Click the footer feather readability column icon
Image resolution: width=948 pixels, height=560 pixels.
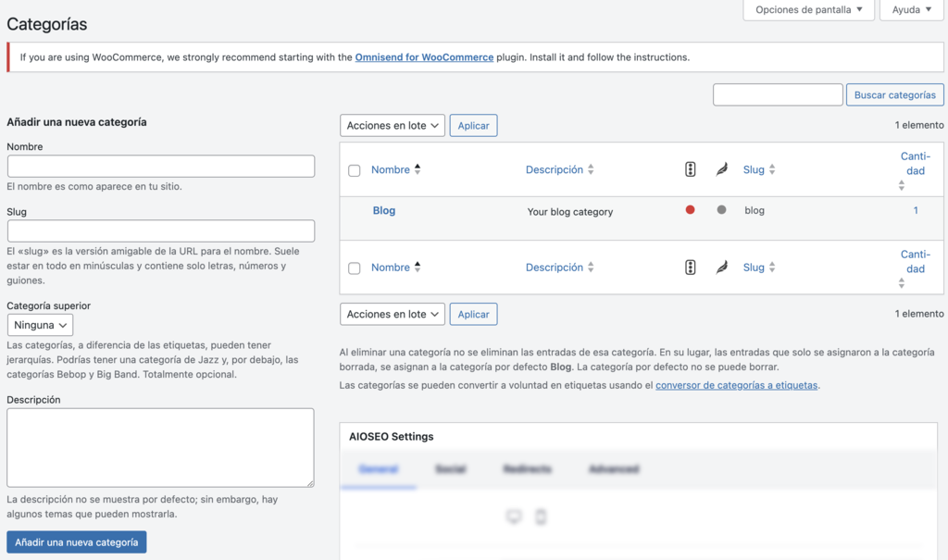point(721,268)
